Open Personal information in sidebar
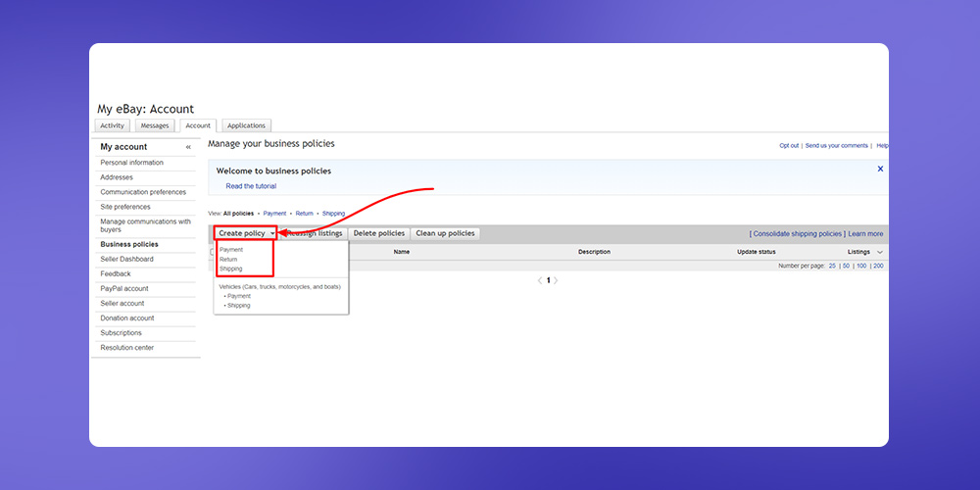This screenshot has width=980, height=490. [132, 163]
